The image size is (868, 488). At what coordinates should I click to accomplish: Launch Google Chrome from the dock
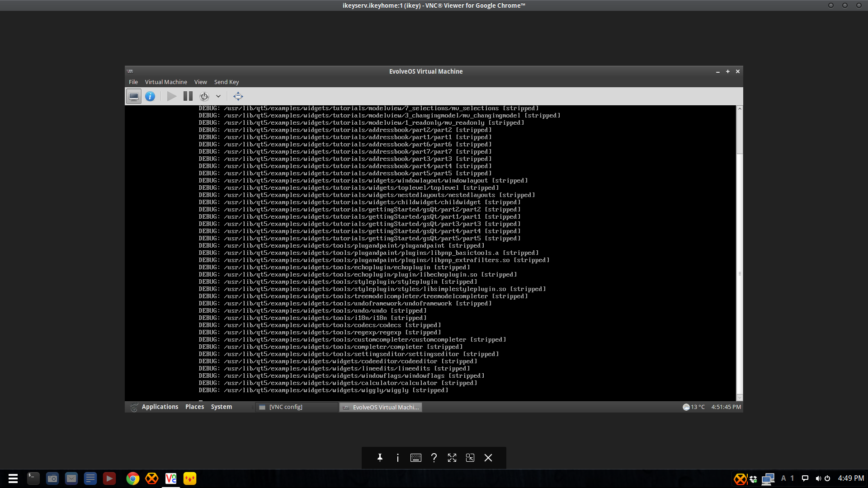click(133, 479)
